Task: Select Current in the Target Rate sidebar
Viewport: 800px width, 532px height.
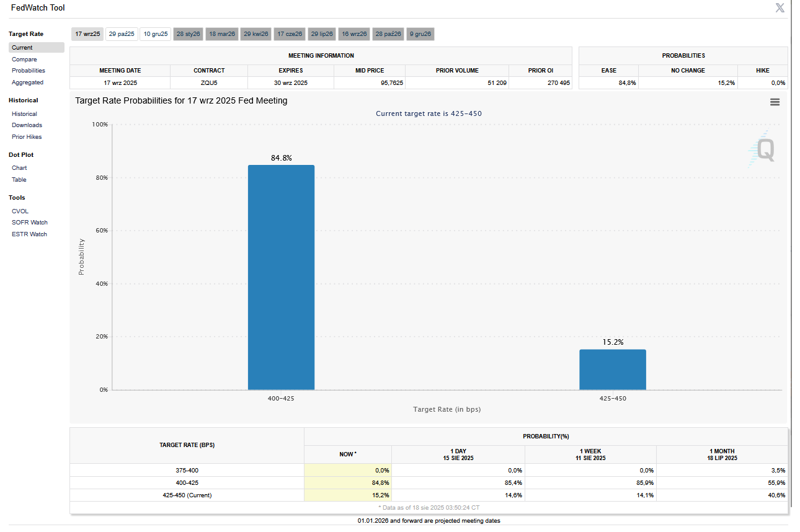Action: click(22, 48)
